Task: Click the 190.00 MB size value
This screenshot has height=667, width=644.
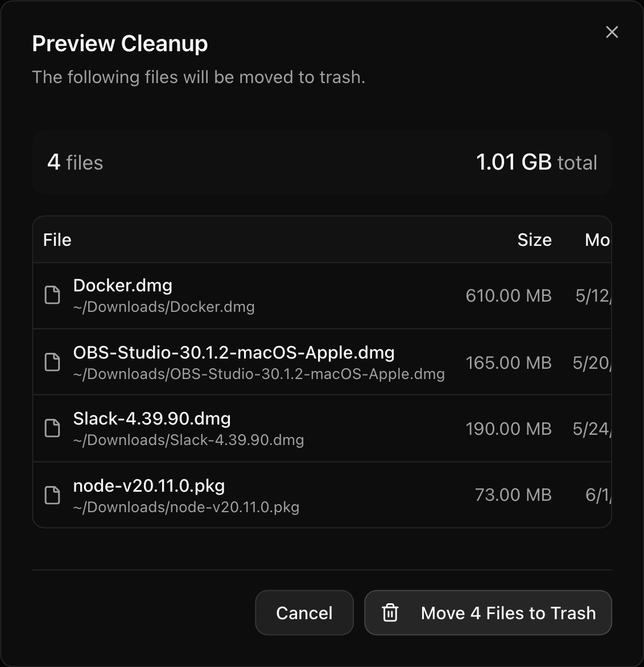Action: (508, 429)
